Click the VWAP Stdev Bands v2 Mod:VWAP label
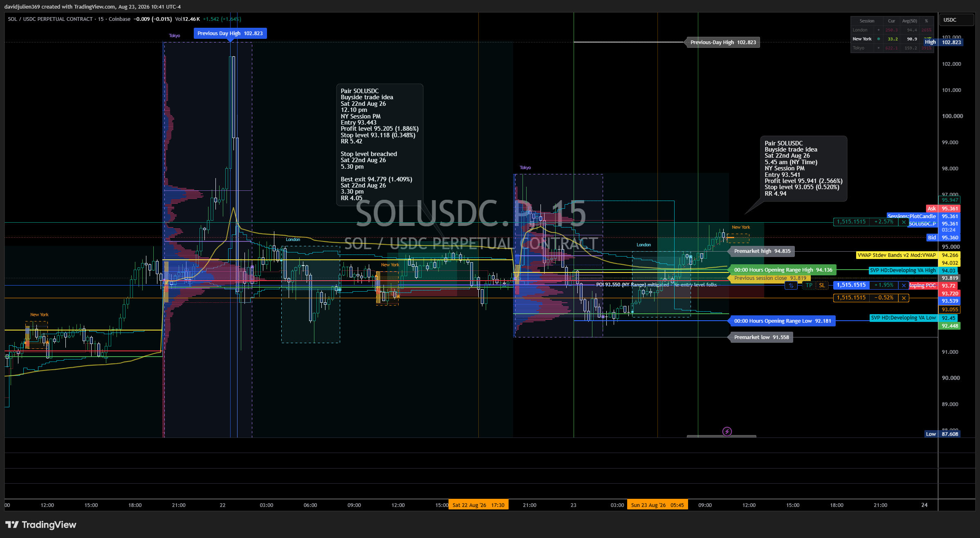The image size is (980, 538). (x=897, y=255)
